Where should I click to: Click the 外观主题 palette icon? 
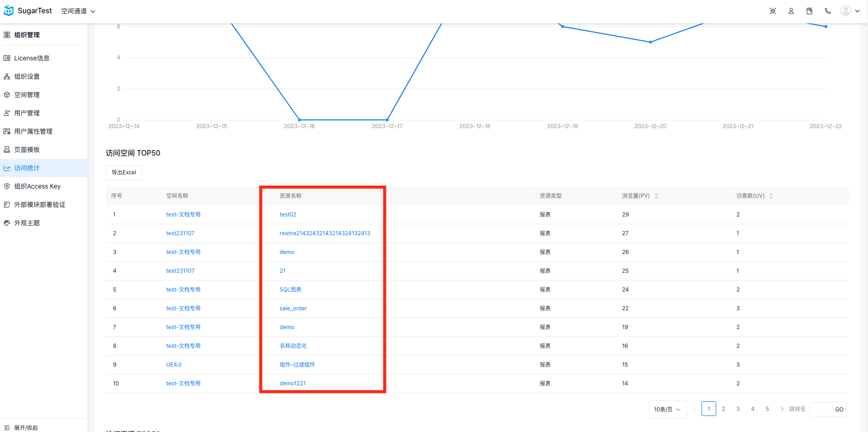7,223
